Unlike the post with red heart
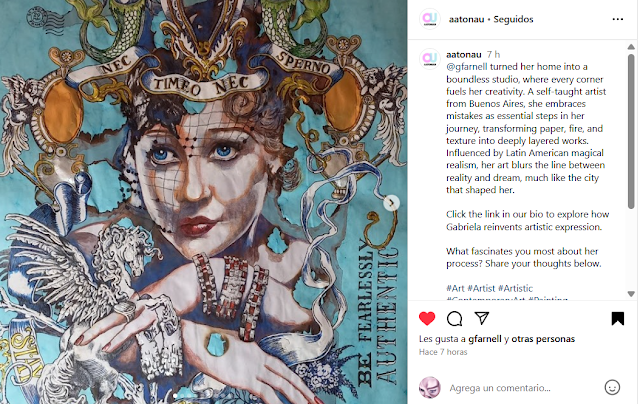Image resolution: width=640 pixels, height=404 pixels. tap(427, 318)
